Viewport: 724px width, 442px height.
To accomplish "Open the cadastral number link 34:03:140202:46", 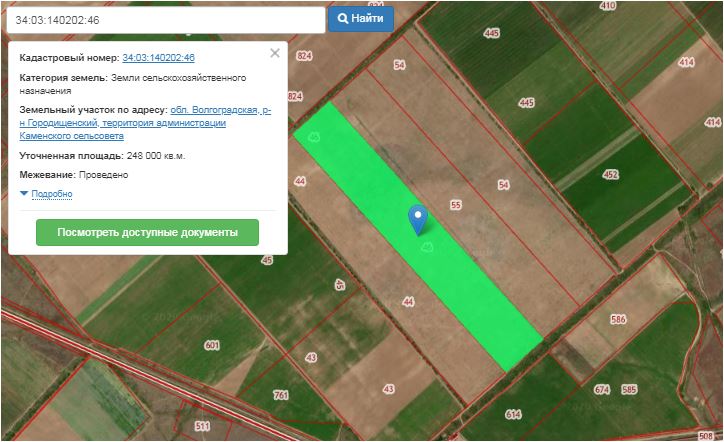I will pyautogui.click(x=158, y=58).
